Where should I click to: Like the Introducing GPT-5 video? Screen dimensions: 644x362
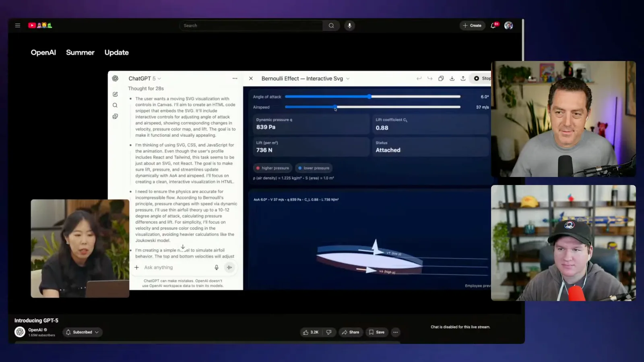click(310, 332)
